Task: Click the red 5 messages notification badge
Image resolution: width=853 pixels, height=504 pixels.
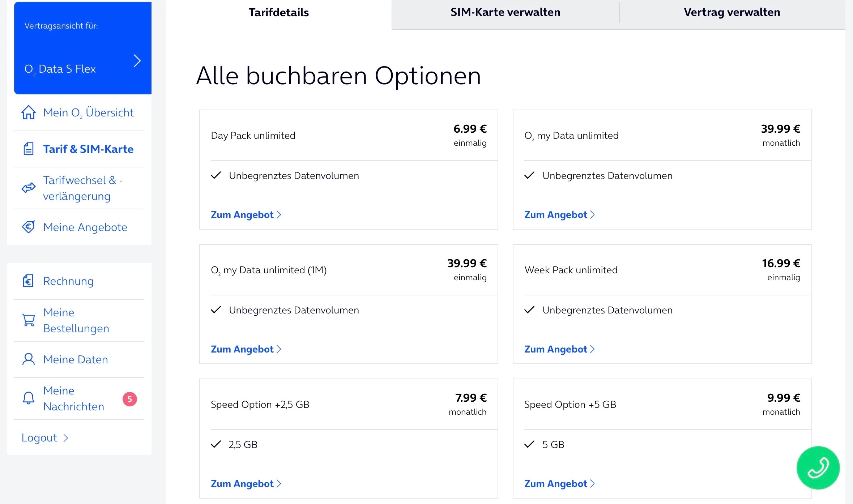Action: pyautogui.click(x=129, y=399)
